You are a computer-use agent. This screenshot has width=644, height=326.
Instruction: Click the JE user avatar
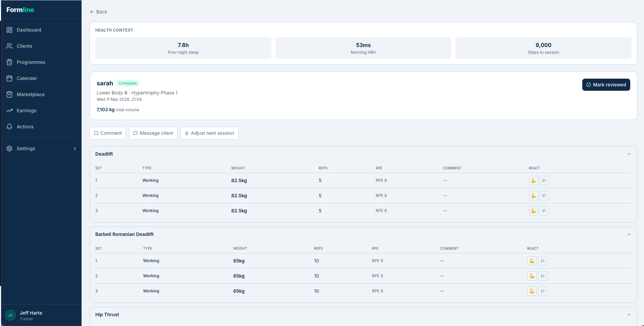click(10, 315)
